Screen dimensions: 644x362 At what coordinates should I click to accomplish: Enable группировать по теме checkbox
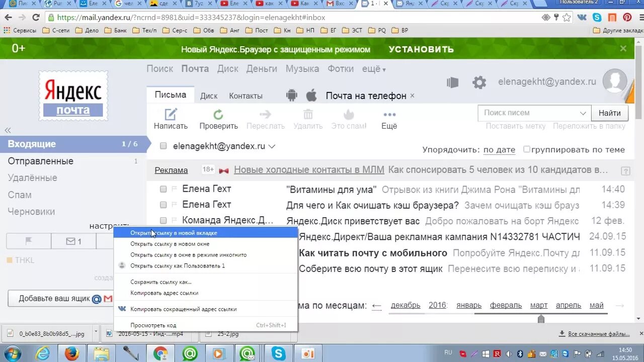pyautogui.click(x=527, y=149)
